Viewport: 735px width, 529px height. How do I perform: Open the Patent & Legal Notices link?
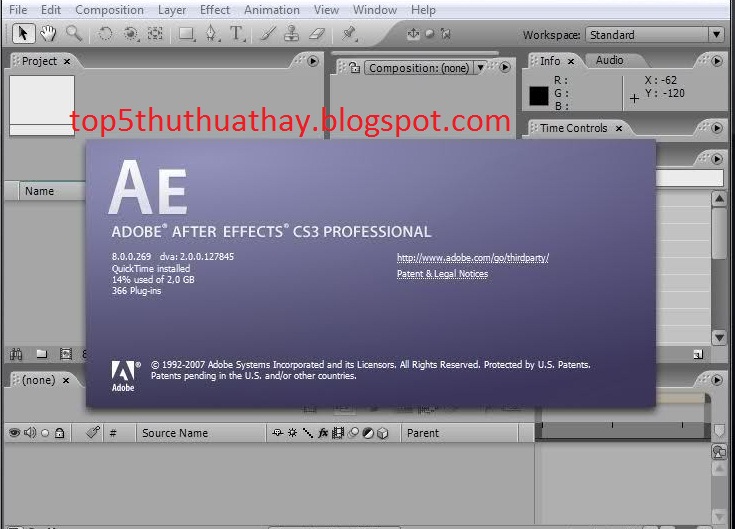pyautogui.click(x=442, y=274)
